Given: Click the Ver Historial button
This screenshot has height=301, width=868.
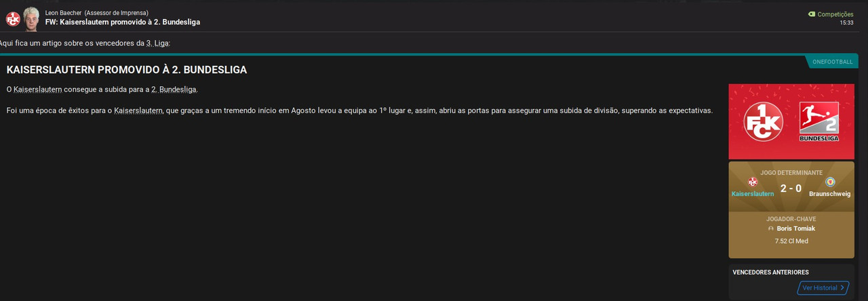Looking at the screenshot, I should (x=823, y=288).
